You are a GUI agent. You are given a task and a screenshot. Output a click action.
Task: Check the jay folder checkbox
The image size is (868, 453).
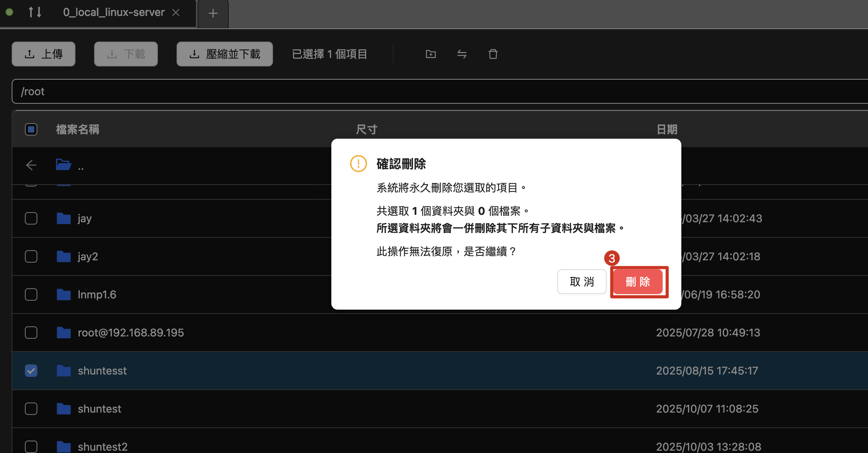tap(31, 218)
